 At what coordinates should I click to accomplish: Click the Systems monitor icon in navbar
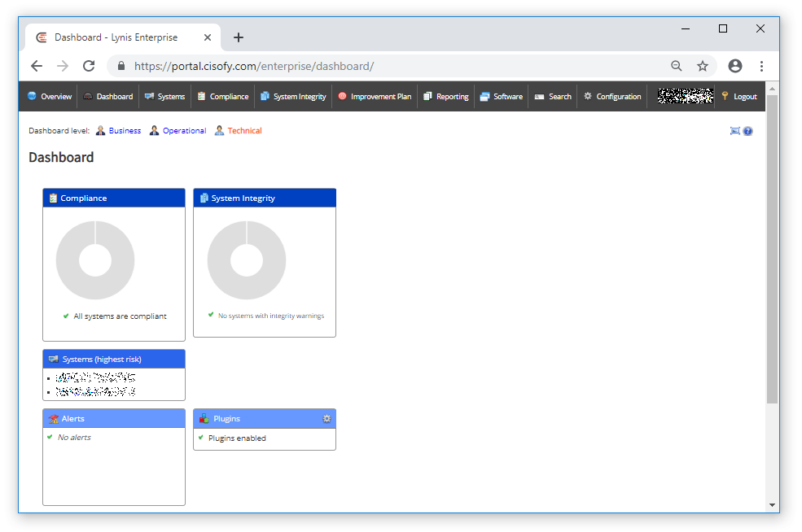(x=149, y=96)
